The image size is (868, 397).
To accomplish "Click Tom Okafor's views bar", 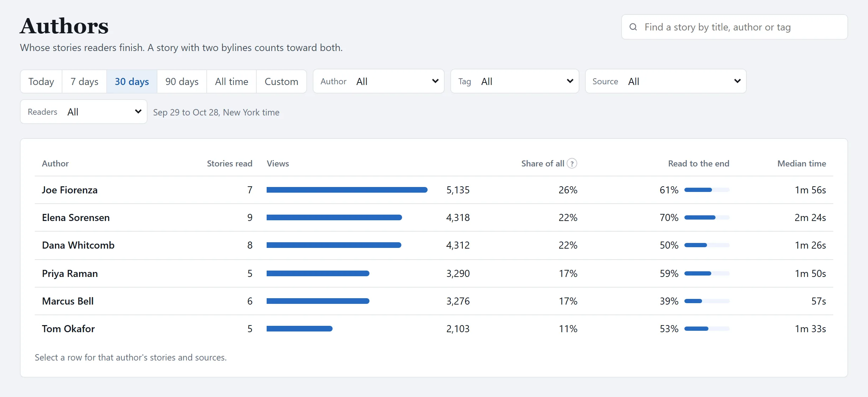I will pos(300,329).
